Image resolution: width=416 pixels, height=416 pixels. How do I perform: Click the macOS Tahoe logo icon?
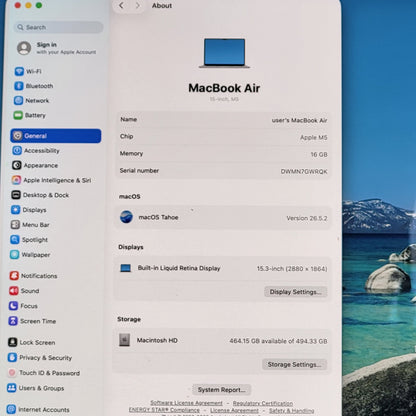pyautogui.click(x=126, y=217)
